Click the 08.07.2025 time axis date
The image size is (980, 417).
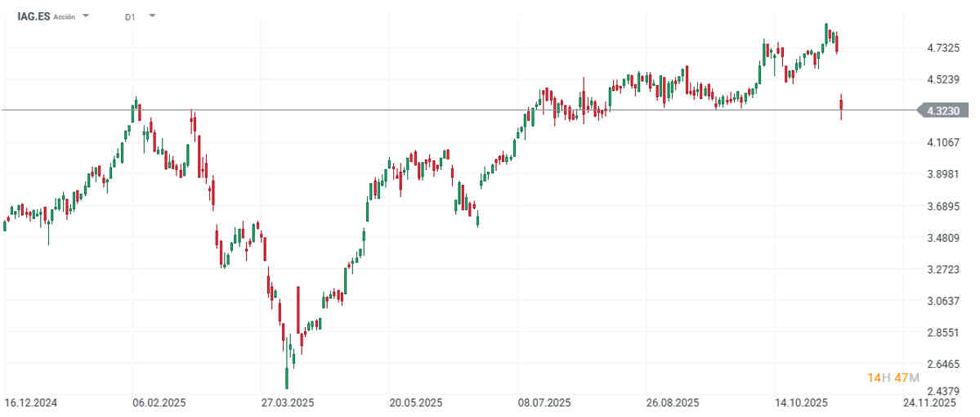(x=544, y=403)
